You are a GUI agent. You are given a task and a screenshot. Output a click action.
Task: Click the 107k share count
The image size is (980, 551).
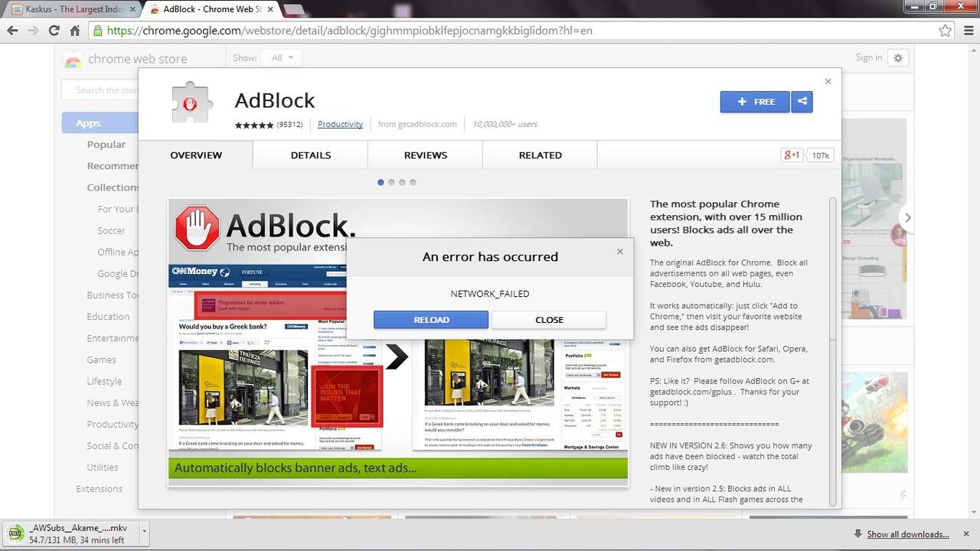(x=821, y=155)
